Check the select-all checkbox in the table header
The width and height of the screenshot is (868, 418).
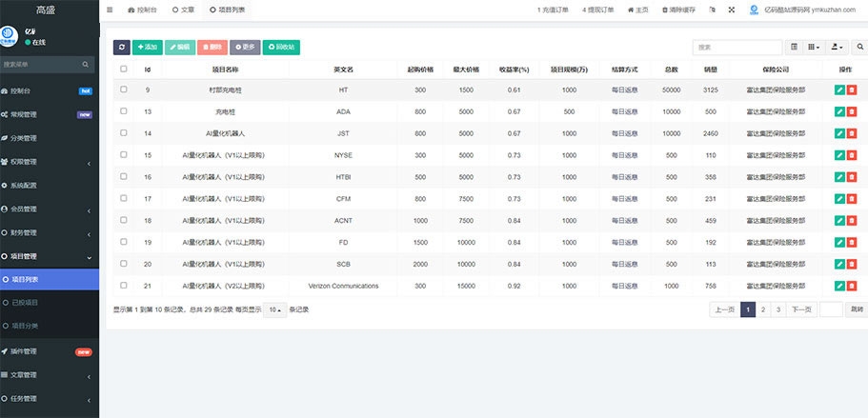pos(123,69)
